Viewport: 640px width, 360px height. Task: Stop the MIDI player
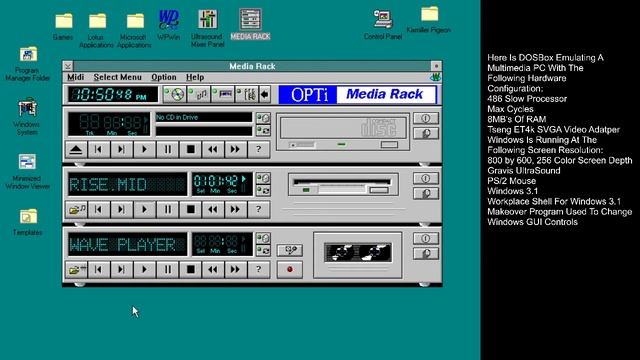[x=190, y=209]
